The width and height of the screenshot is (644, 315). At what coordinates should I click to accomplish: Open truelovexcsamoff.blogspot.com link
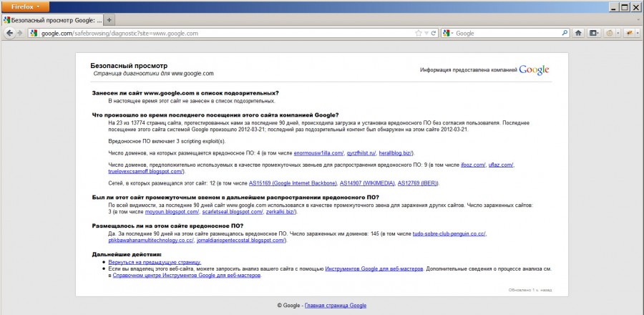pos(145,171)
